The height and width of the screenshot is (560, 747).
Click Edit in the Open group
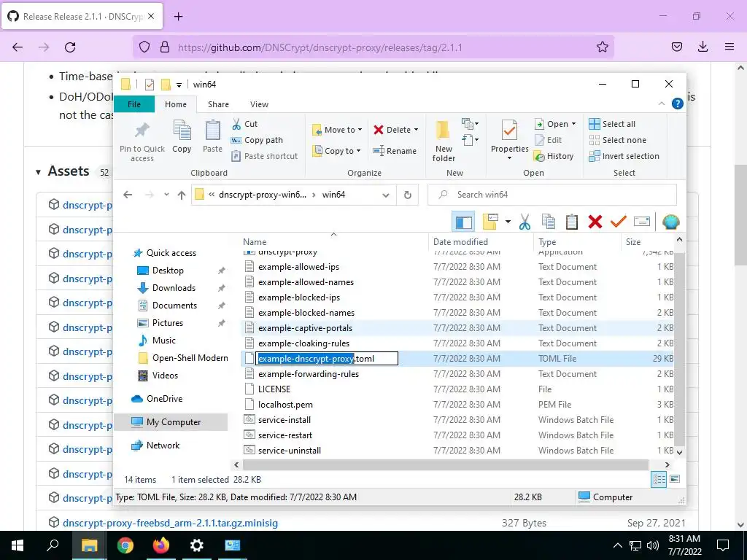[549, 140]
